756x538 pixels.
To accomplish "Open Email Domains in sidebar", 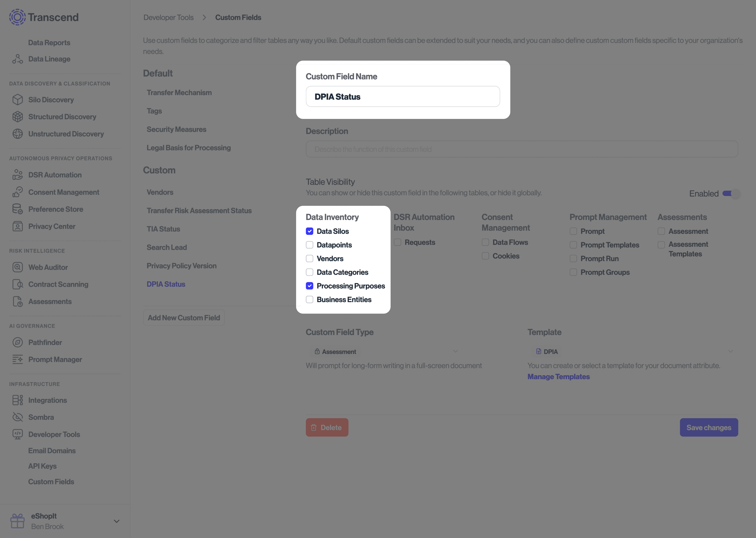I will point(52,451).
